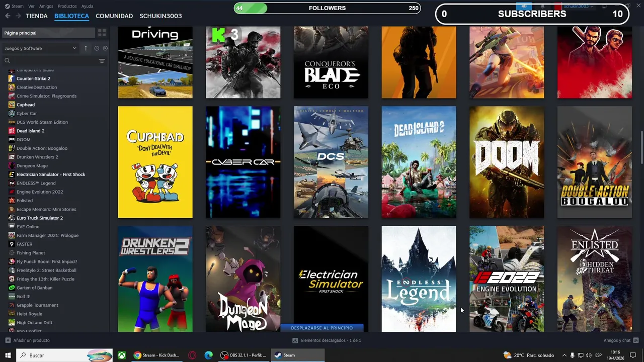Switch to the TIENDA tab
This screenshot has width=644, height=362.
click(x=37, y=16)
